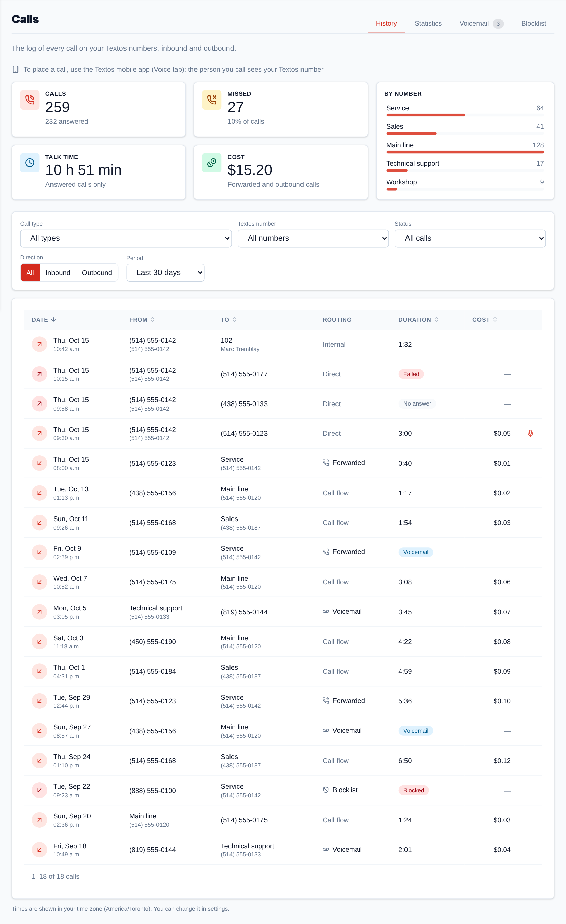Click the '(819) 555-0144' recipient on Oct 5 row

click(x=244, y=612)
